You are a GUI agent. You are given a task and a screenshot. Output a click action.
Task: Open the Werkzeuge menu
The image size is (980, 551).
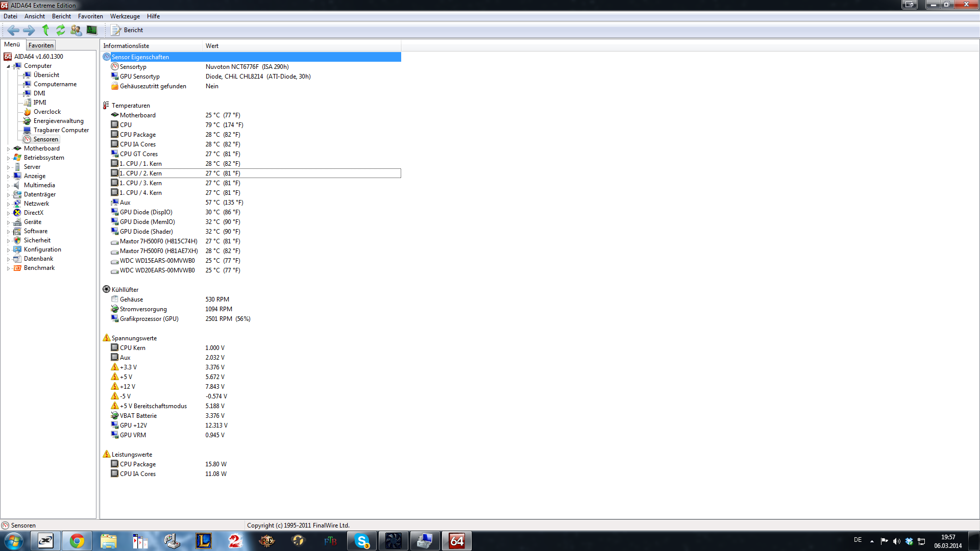125,16
